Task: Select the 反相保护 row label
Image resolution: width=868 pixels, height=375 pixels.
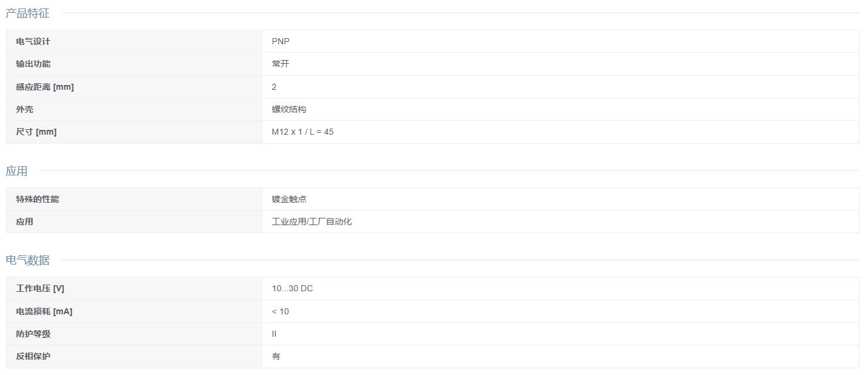Action: 33,356
